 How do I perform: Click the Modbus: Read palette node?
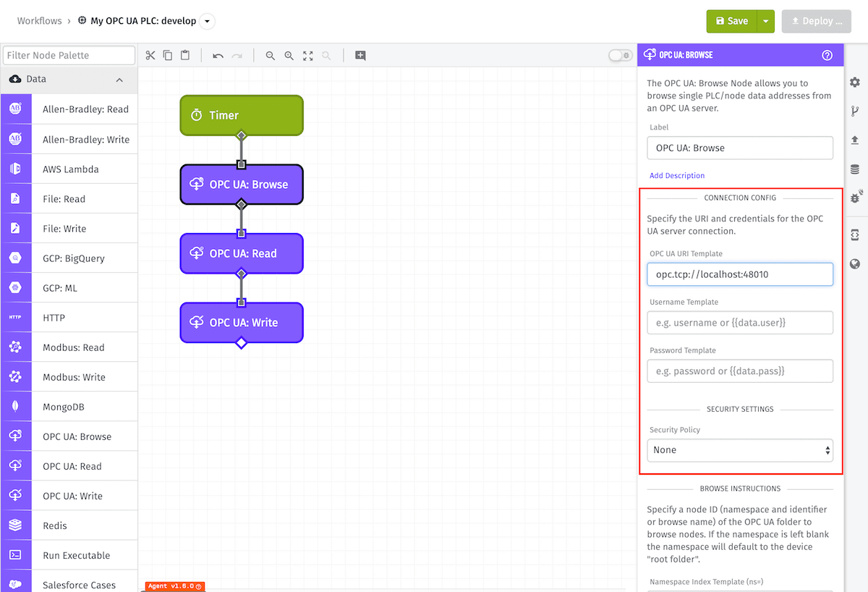(x=69, y=347)
